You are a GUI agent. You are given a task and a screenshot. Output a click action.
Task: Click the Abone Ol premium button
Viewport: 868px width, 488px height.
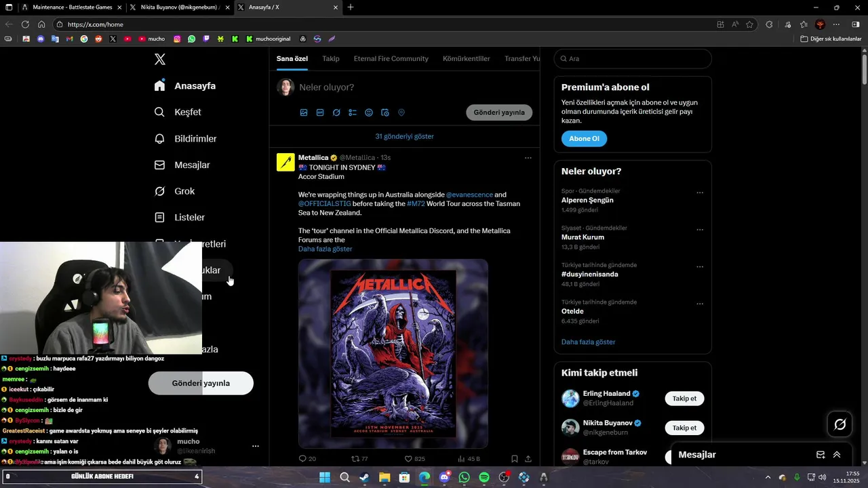(584, 138)
